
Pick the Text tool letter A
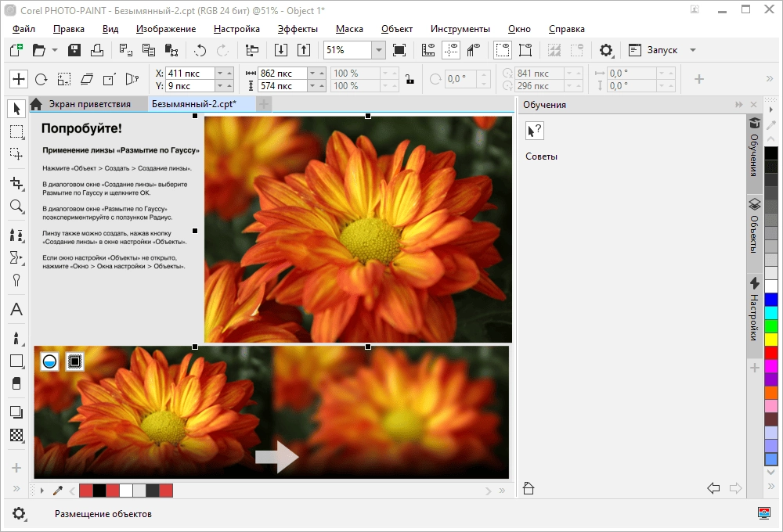tap(16, 309)
